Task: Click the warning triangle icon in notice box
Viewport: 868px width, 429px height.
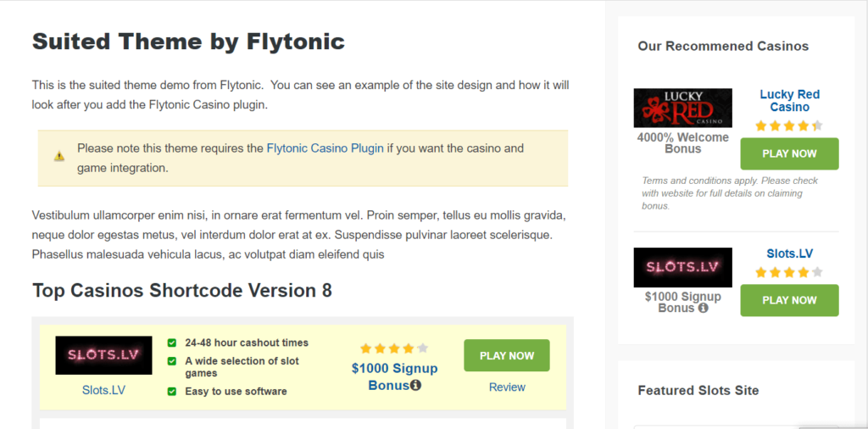Action: tap(59, 157)
